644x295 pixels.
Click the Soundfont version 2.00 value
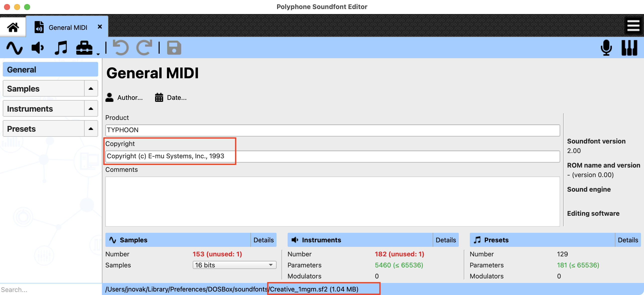click(x=574, y=151)
